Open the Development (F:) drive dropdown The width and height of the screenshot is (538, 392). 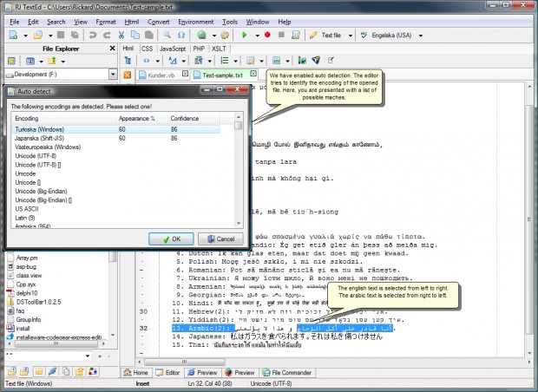pos(113,74)
